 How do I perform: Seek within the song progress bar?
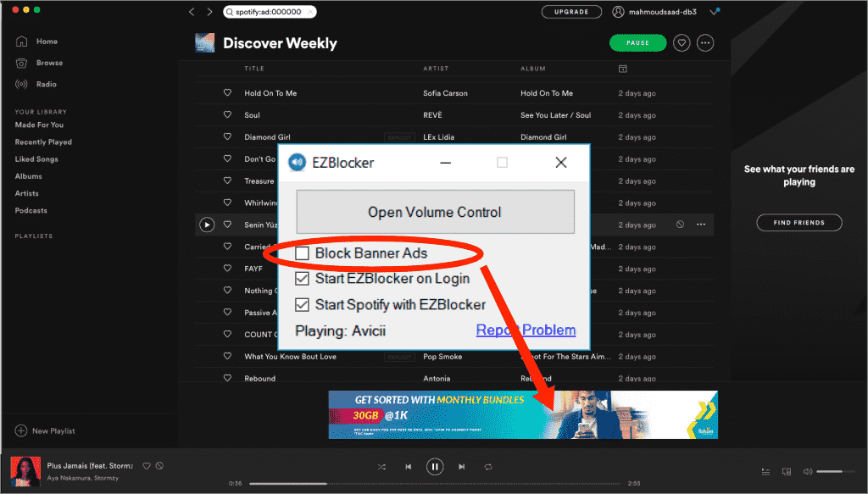point(435,484)
